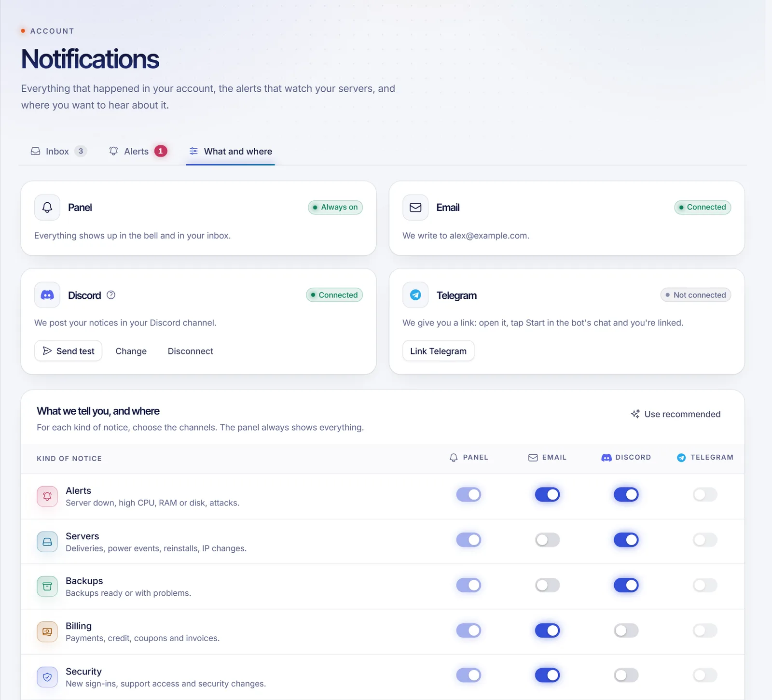
Task: Click the text 'We write to alex@example.com.'
Action: click(466, 236)
